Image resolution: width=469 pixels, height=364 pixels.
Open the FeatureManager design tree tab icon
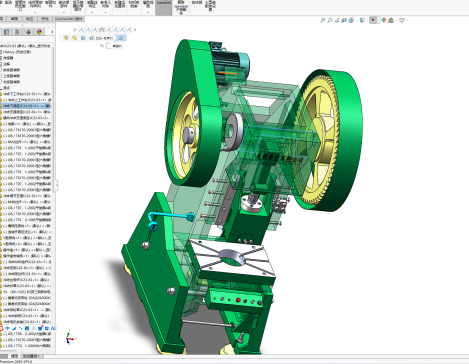tap(6, 32)
